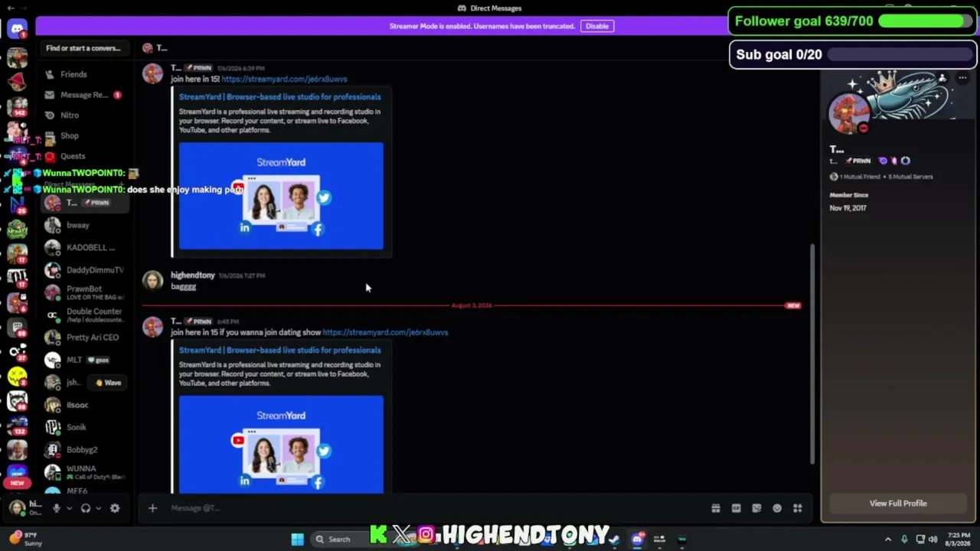Open the MLT direct message

pos(84,360)
